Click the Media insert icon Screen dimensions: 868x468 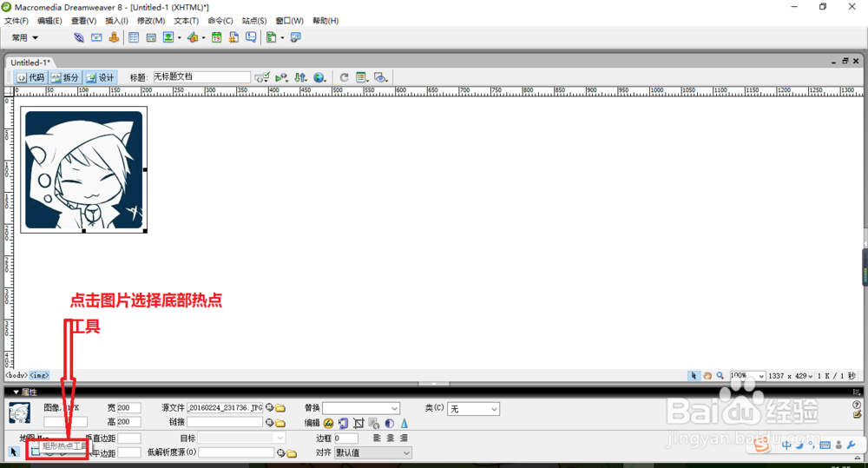pos(193,37)
